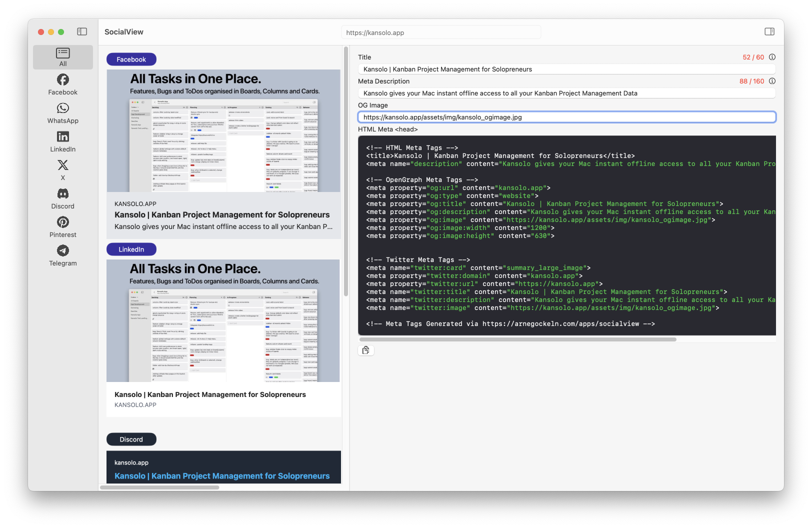Click horizontal scrollbar under HTML code
The height and width of the screenshot is (528, 812).
(x=517, y=339)
